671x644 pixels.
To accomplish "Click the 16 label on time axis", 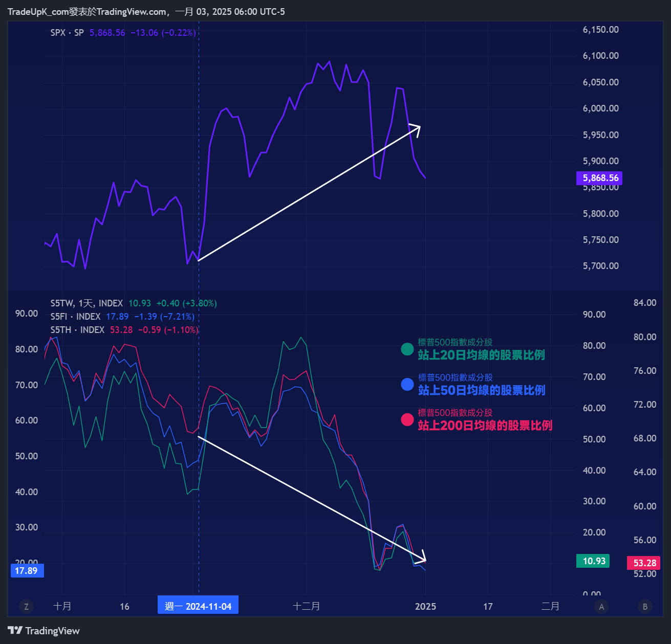I will pyautogui.click(x=124, y=607).
